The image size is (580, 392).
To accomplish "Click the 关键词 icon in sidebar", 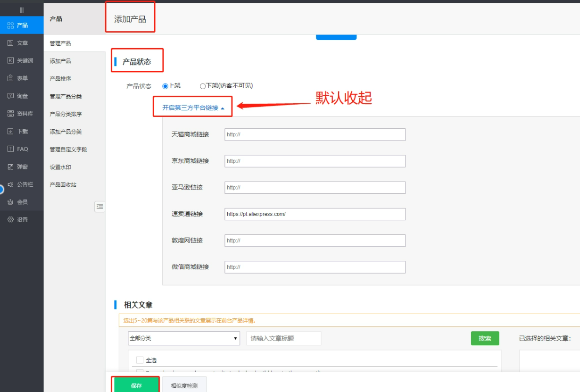I will click(10, 60).
